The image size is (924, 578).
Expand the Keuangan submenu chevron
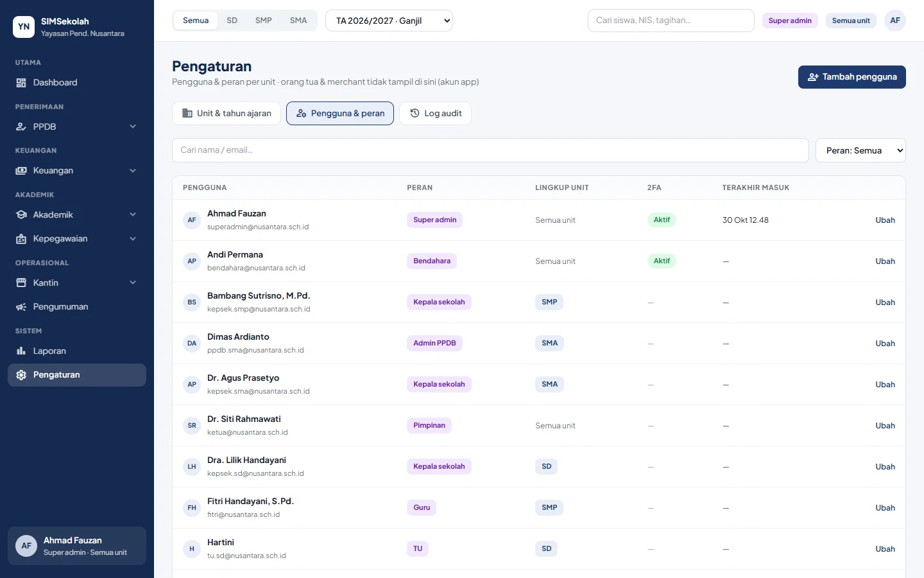point(133,171)
